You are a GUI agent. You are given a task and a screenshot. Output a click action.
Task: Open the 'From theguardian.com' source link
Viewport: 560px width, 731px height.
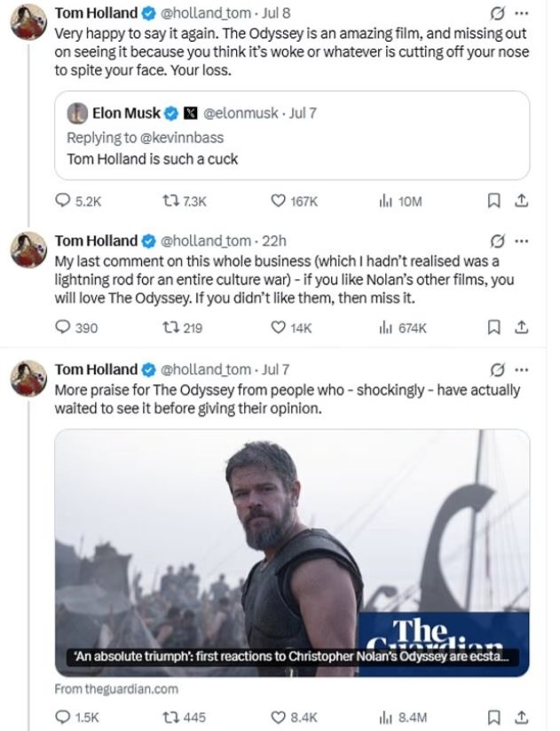tap(116, 689)
